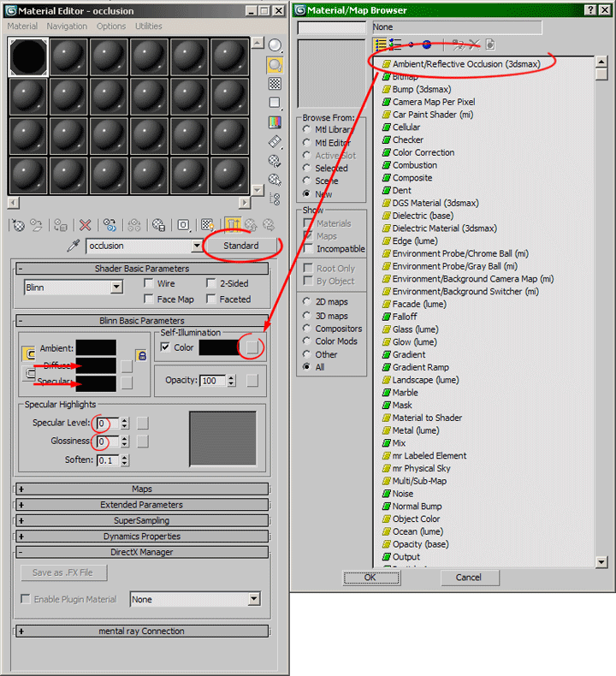
Task: Uncheck Self-Illumination Color checkbox
Action: coord(165,347)
